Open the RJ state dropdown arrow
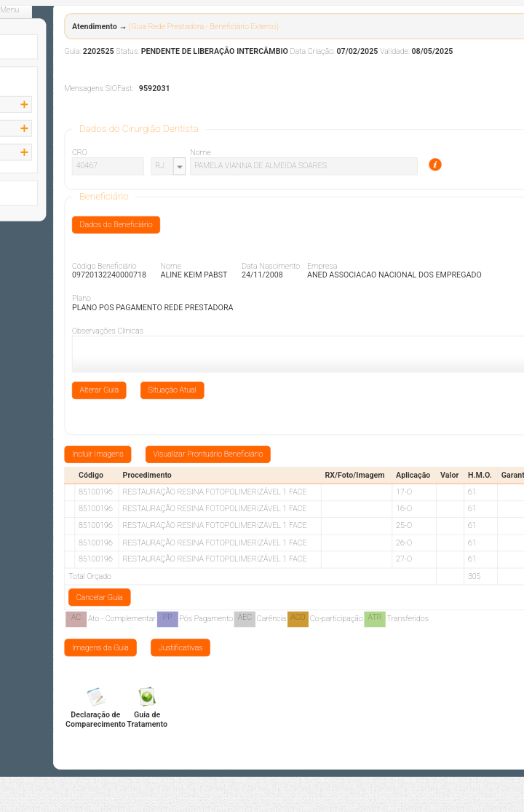The height and width of the screenshot is (812, 524). pos(180,167)
